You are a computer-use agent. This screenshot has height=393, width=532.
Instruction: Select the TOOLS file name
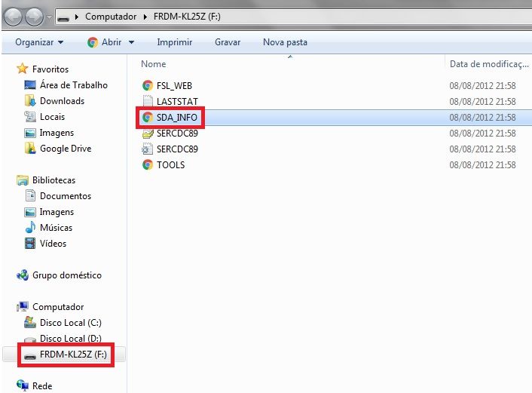tap(170, 164)
